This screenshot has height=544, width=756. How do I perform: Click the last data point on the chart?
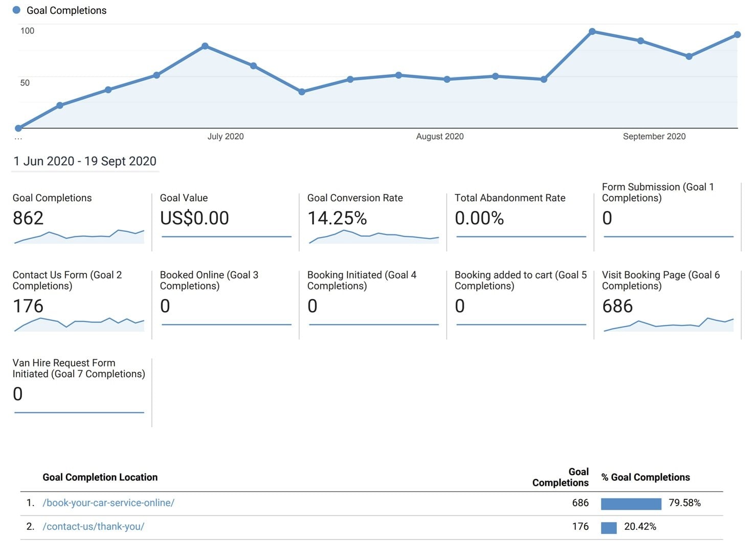[737, 35]
